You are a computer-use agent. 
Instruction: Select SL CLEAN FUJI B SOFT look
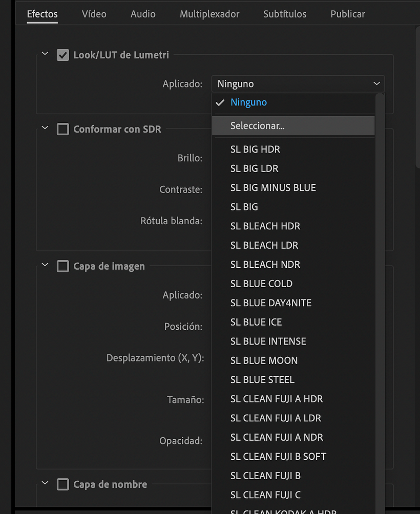(293, 457)
